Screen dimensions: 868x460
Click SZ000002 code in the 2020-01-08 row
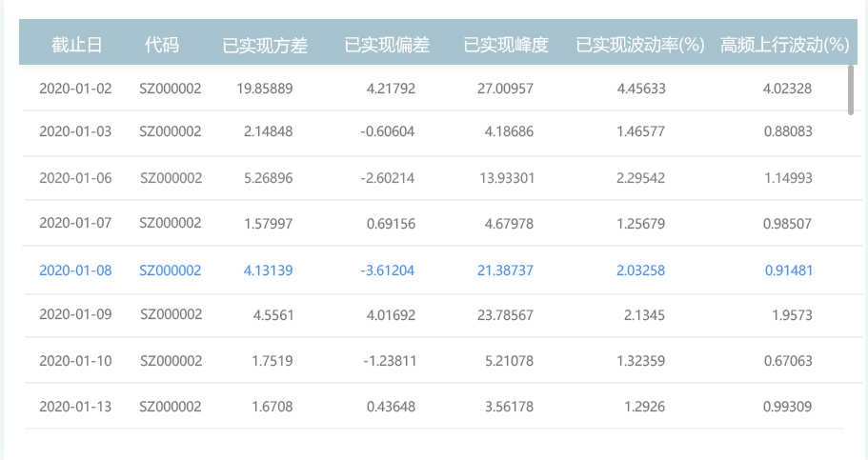(x=171, y=270)
